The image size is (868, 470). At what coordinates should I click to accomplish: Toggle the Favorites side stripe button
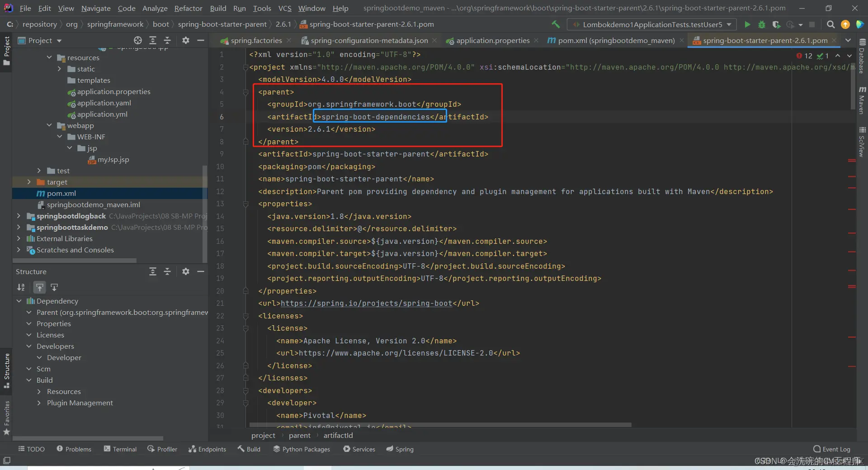click(x=6, y=418)
